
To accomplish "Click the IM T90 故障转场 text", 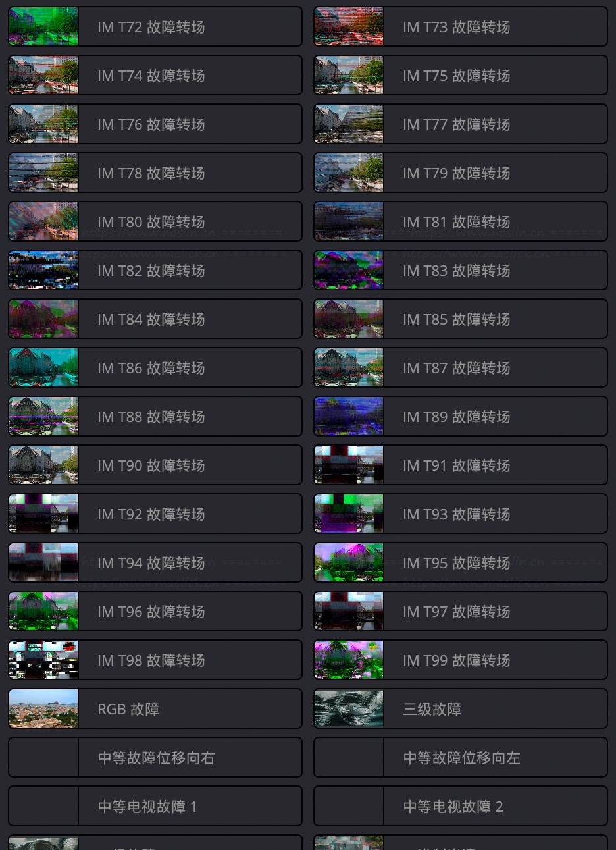I will (x=151, y=465).
